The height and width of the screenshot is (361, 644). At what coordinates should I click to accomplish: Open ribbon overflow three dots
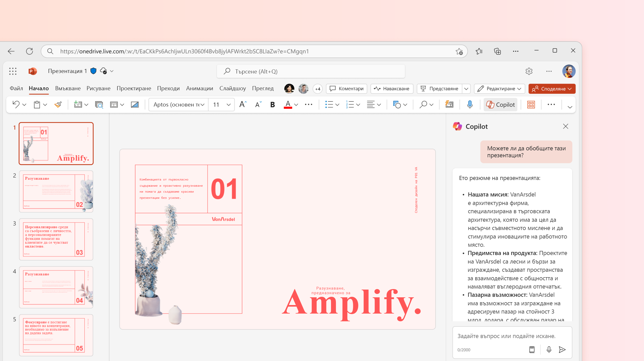551,104
